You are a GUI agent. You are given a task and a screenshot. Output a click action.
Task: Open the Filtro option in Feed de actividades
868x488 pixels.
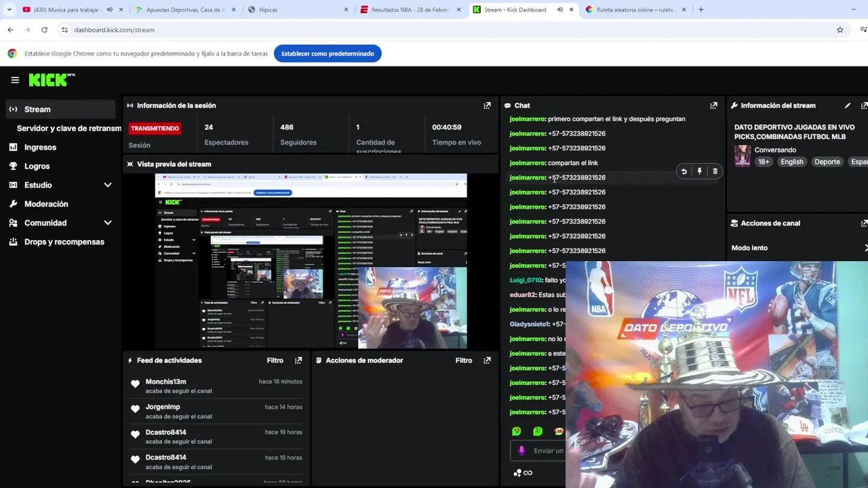(x=275, y=361)
